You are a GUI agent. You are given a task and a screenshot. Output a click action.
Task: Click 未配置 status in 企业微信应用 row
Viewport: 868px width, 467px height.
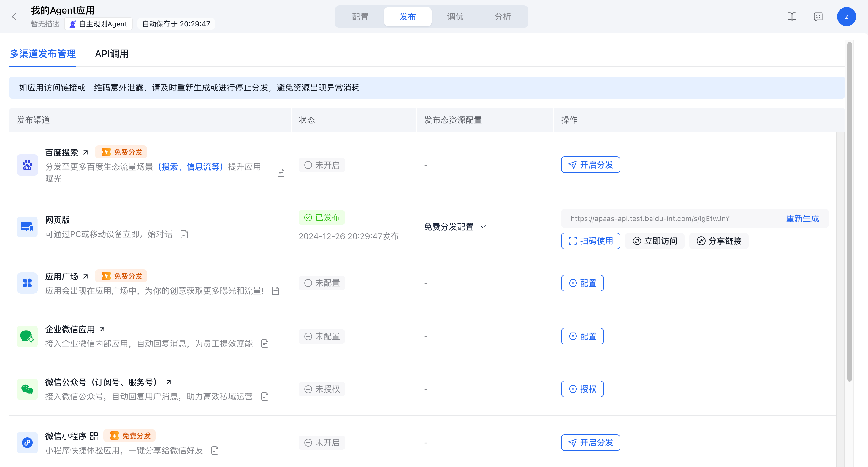tap(322, 336)
